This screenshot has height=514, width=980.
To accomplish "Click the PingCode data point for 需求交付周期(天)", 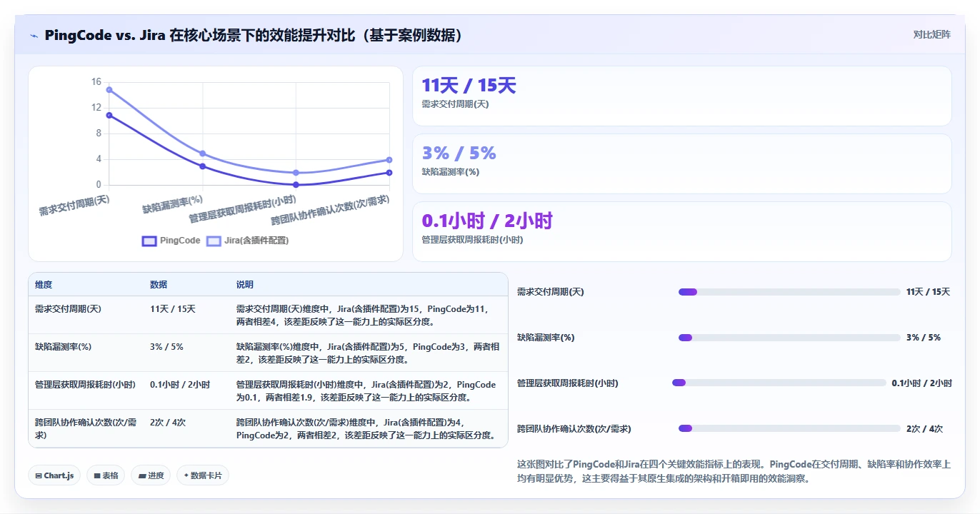I will pyautogui.click(x=109, y=115).
